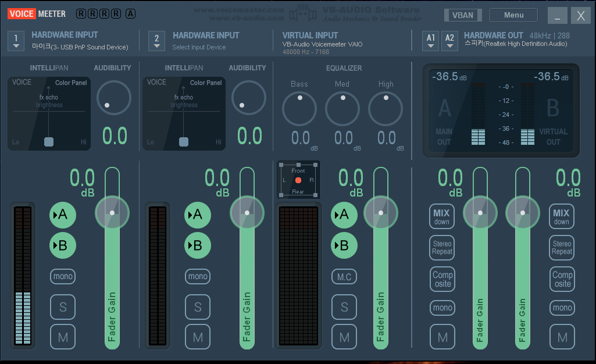Mute bus B output
The width and height of the screenshot is (596, 364).
tap(562, 337)
